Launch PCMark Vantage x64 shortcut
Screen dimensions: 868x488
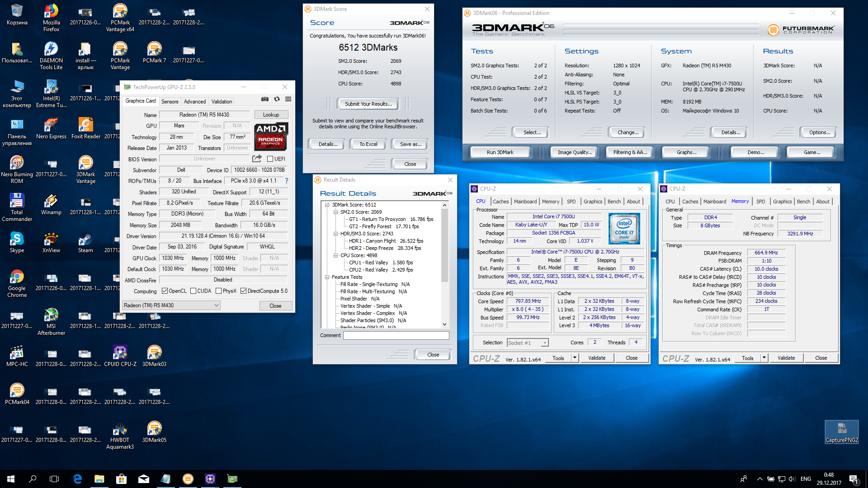(x=120, y=17)
